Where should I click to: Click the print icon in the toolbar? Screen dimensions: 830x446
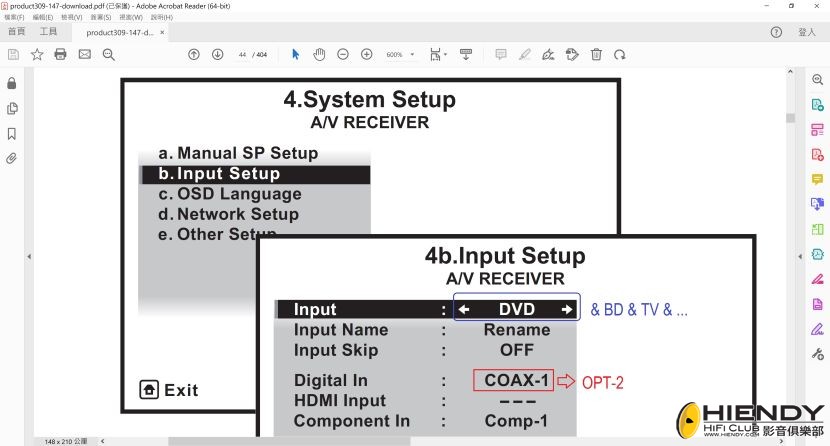(x=60, y=54)
